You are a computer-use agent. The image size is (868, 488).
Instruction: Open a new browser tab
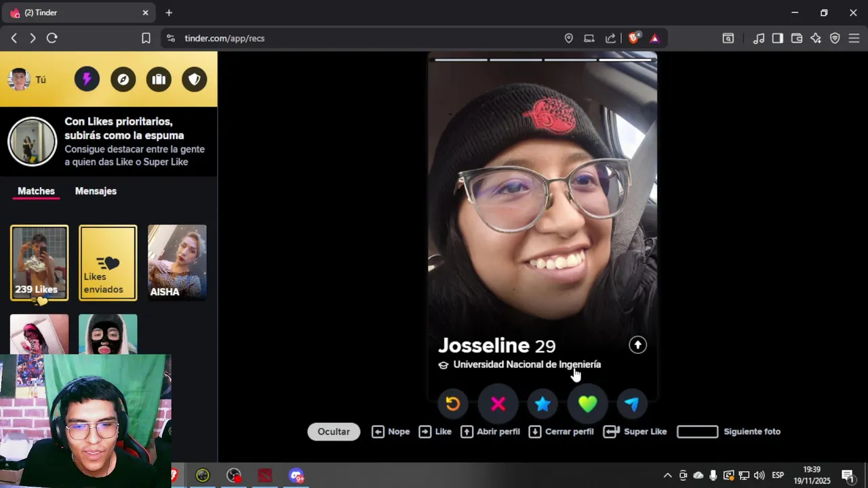[169, 13]
